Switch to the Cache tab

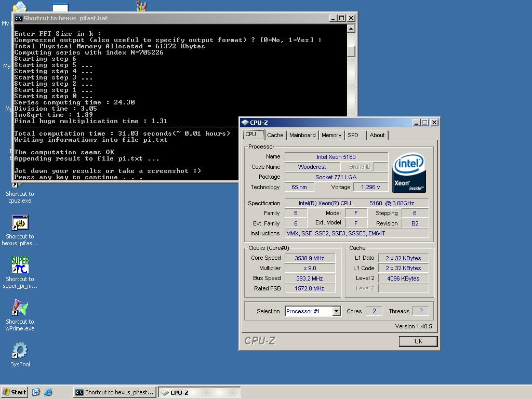[x=275, y=135]
